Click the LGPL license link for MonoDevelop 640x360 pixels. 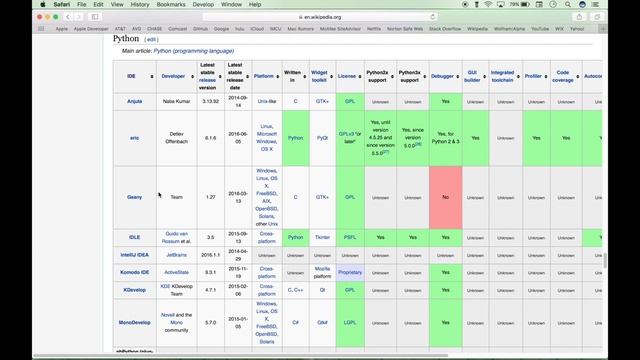pyautogui.click(x=350, y=322)
